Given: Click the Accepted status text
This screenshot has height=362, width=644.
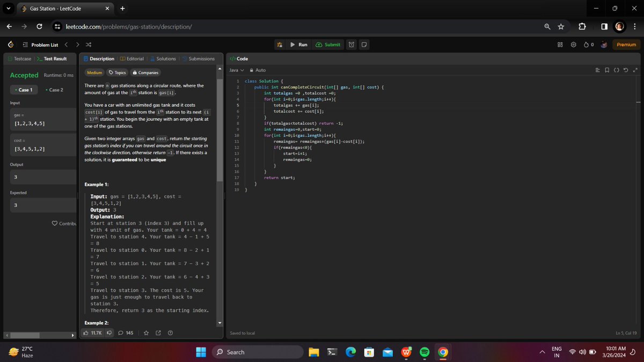Looking at the screenshot, I should tap(24, 75).
